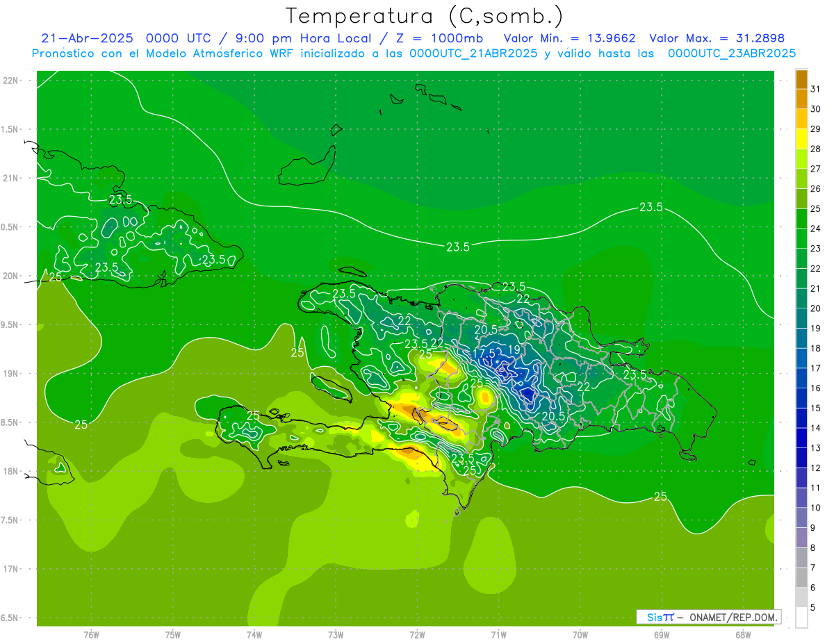Click the '5' color scale label
Screen dimensions: 834x644
813,607
